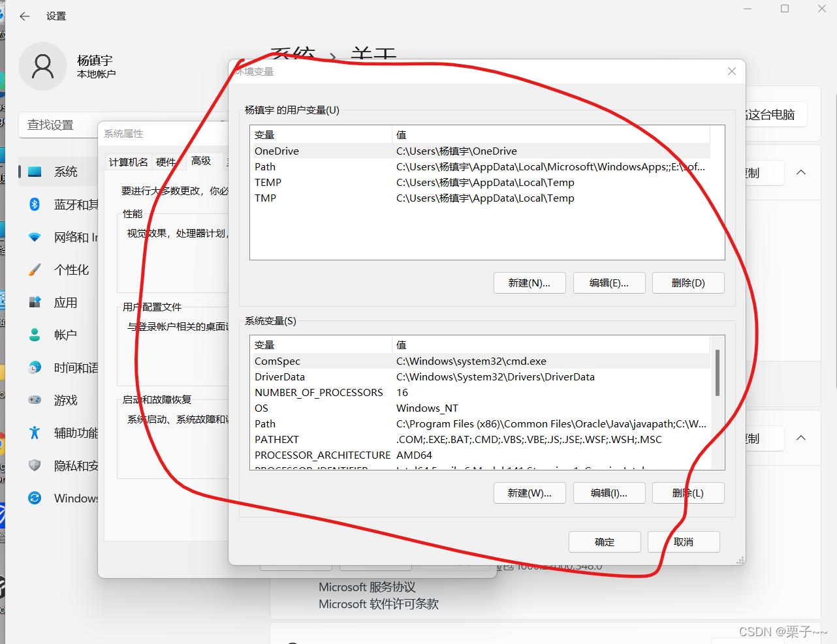Viewport: 837px width, 644px height.
Task: Select the PROCESSOR_ARCHITECTURE variable row
Action: [x=480, y=455]
